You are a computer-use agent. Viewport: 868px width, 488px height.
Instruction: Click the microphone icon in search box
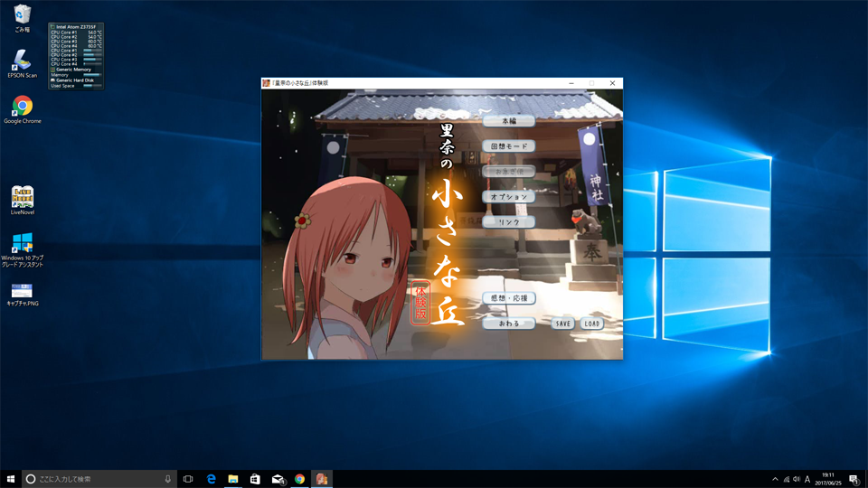(x=168, y=479)
